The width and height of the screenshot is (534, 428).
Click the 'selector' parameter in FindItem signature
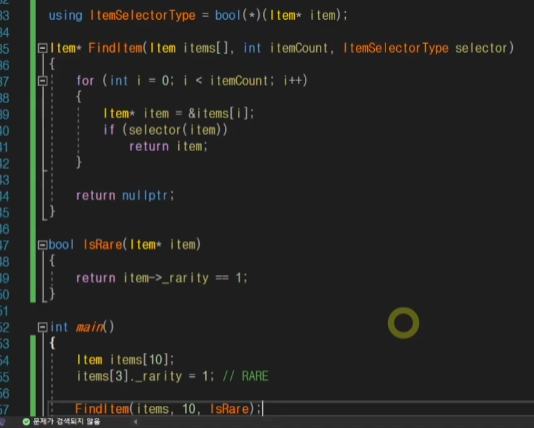coord(481,48)
